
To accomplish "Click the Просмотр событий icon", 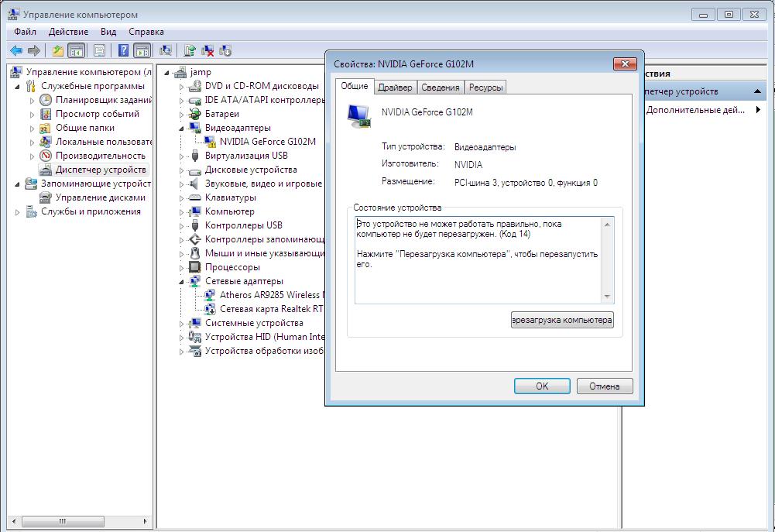I will point(46,114).
